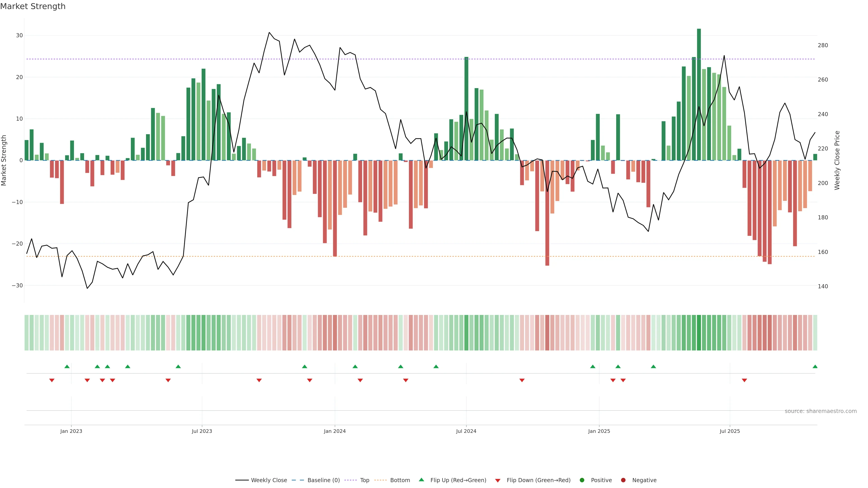Click the Weekly Close Price axis title
This screenshot has width=868, height=488.
pyautogui.click(x=837, y=160)
